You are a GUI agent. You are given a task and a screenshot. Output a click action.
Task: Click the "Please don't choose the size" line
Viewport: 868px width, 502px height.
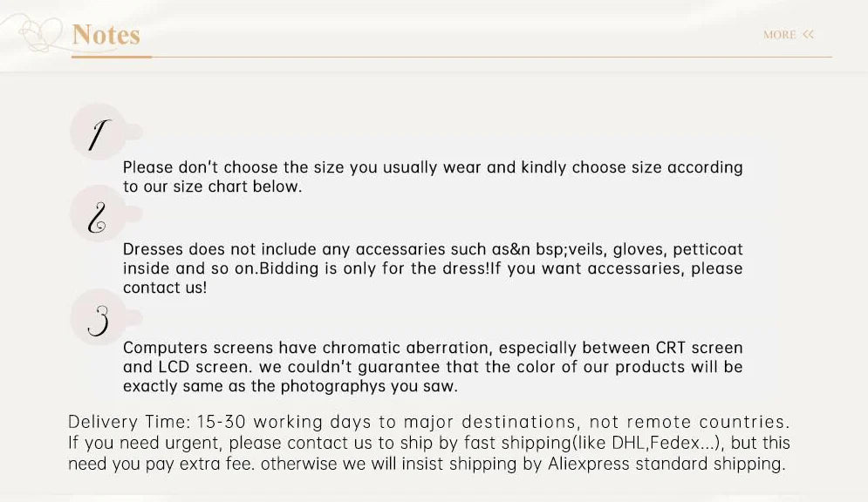(x=433, y=167)
